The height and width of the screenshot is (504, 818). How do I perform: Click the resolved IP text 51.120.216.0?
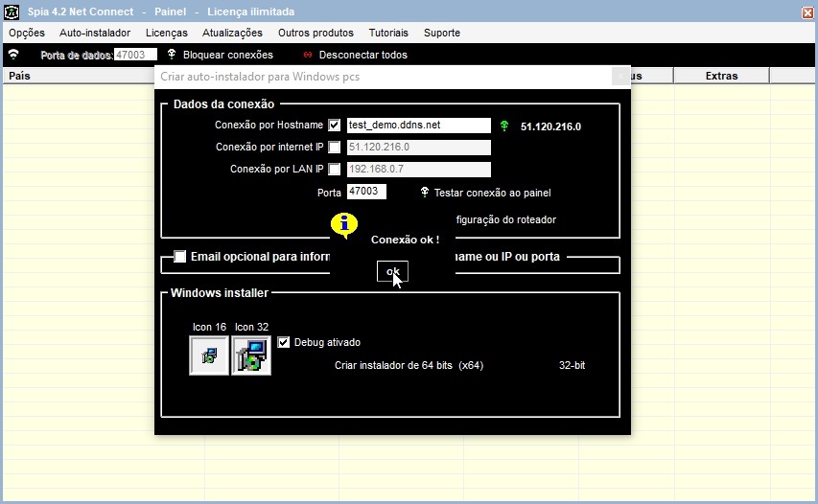point(550,126)
